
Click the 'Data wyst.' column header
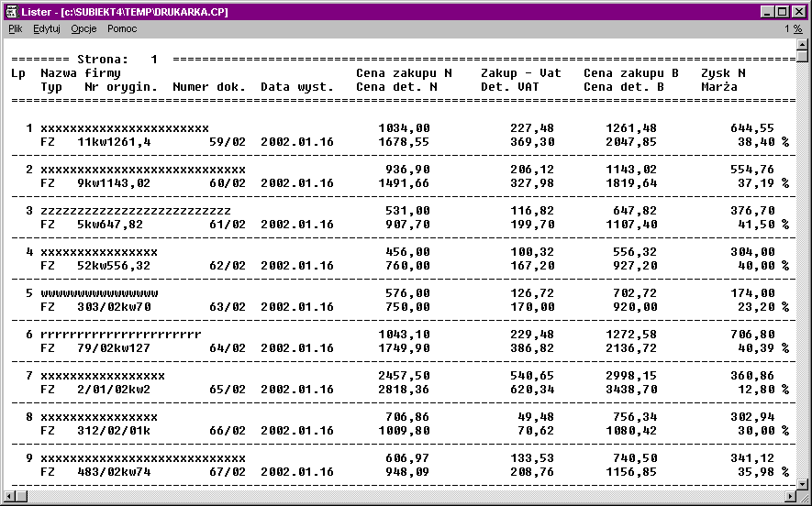(x=296, y=87)
